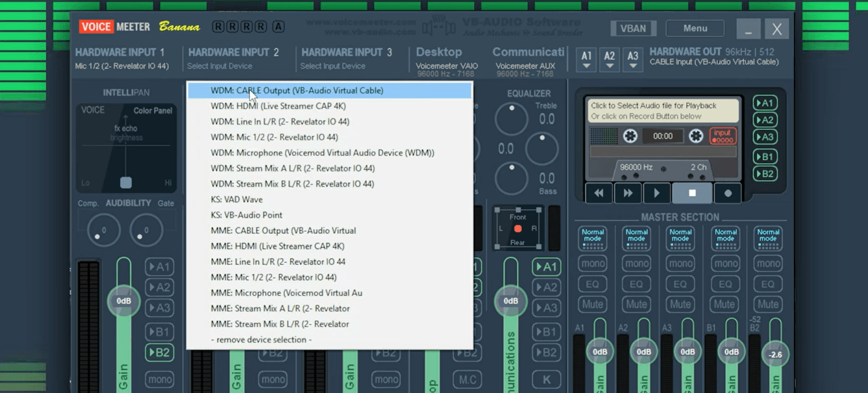Select KS: VB-Audio Point device
The width and height of the screenshot is (868, 393).
(x=330, y=215)
